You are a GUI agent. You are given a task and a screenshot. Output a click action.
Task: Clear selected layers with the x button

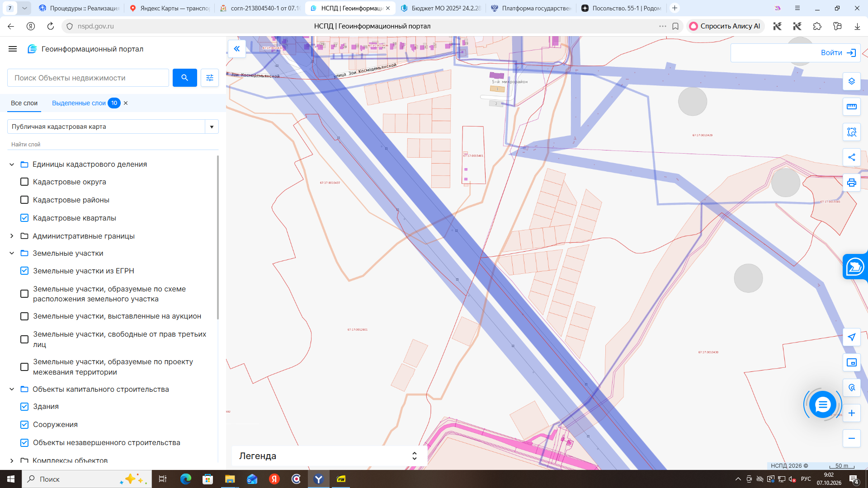click(x=126, y=103)
